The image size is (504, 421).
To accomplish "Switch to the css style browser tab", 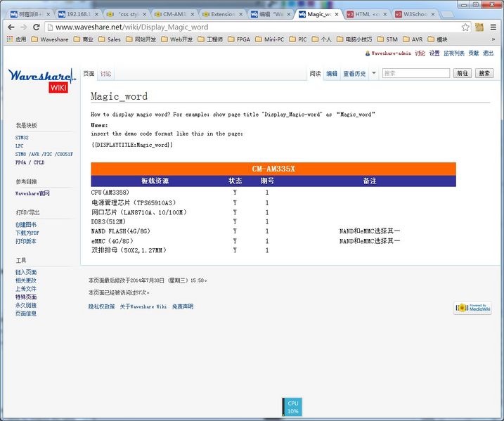I will (126, 15).
